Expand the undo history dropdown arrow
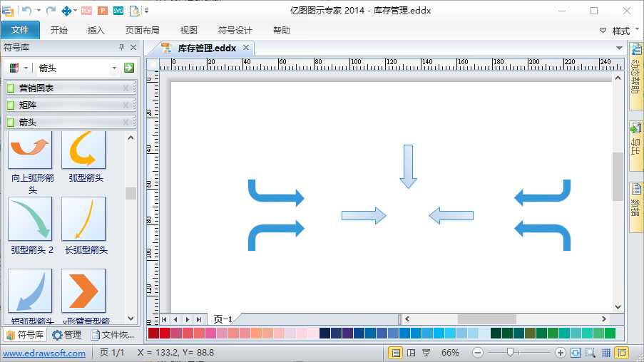Viewport: 644px width, 362px height. click(x=39, y=11)
